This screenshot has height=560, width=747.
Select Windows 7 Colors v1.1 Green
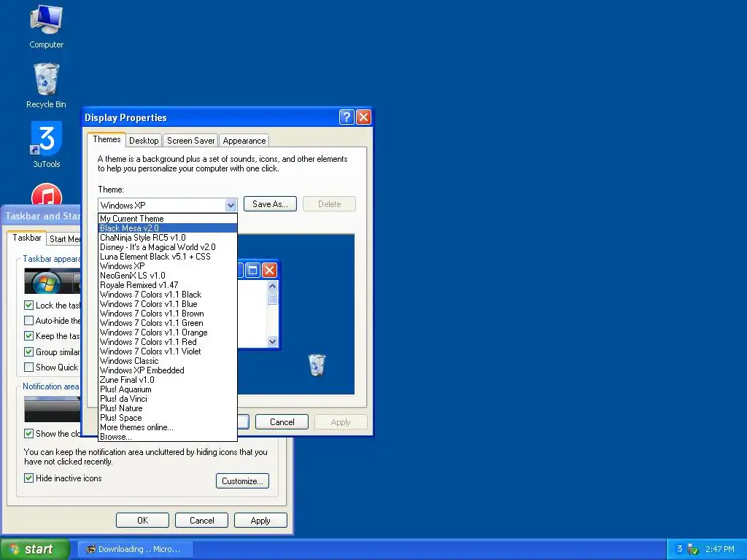(168, 323)
